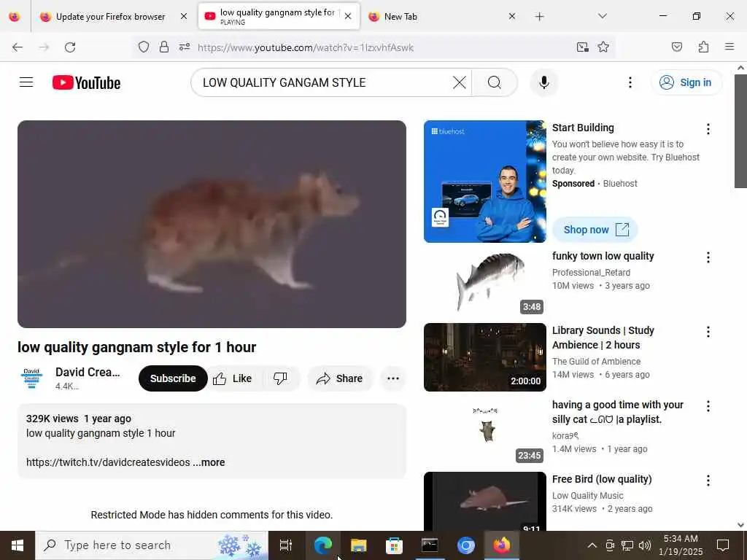Start voice search with the microphone icon
747x560 pixels.
coord(544,82)
